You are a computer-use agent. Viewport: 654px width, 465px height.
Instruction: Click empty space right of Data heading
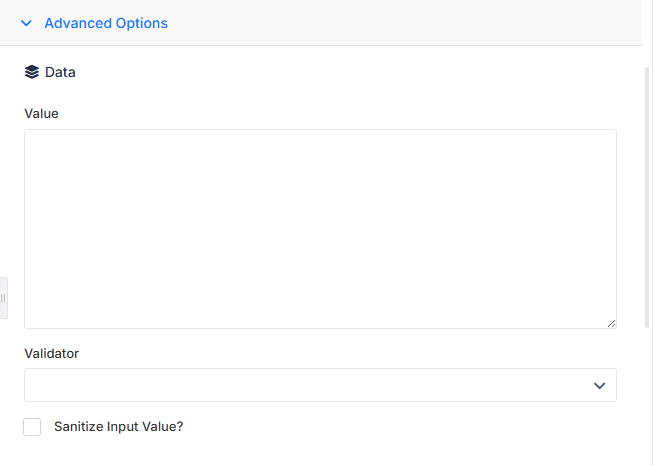click(334, 72)
